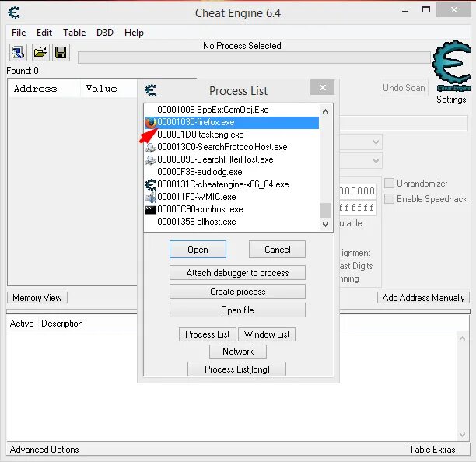This screenshot has width=476, height=462.
Task: Click the floppy disk save icon
Action: point(61,53)
